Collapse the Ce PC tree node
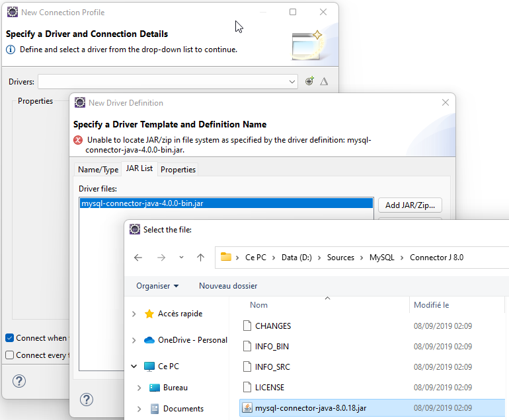 (135, 367)
